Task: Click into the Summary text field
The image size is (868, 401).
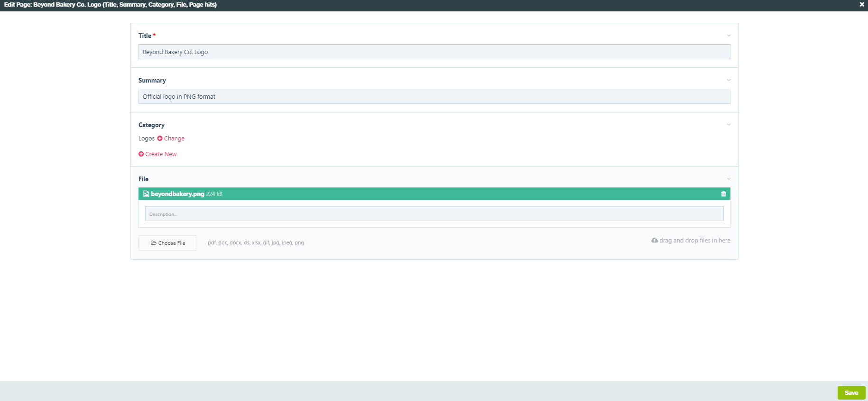Action: coord(434,96)
